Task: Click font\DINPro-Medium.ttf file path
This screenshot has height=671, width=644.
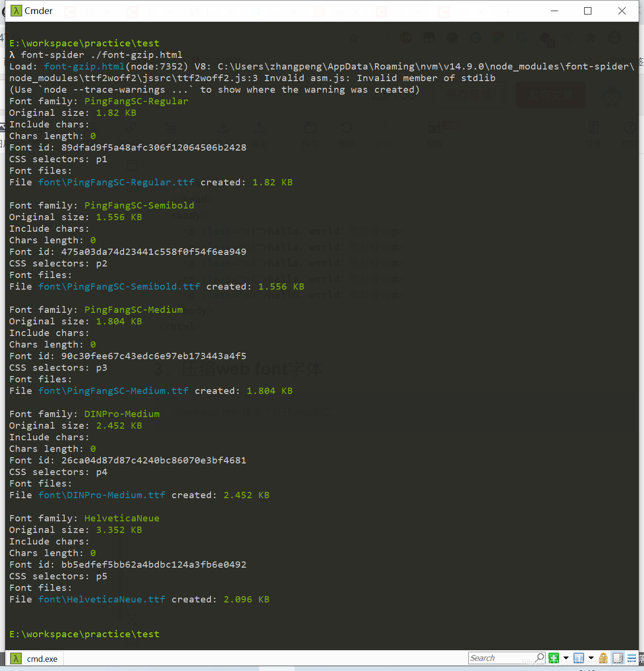Action: 101,495
